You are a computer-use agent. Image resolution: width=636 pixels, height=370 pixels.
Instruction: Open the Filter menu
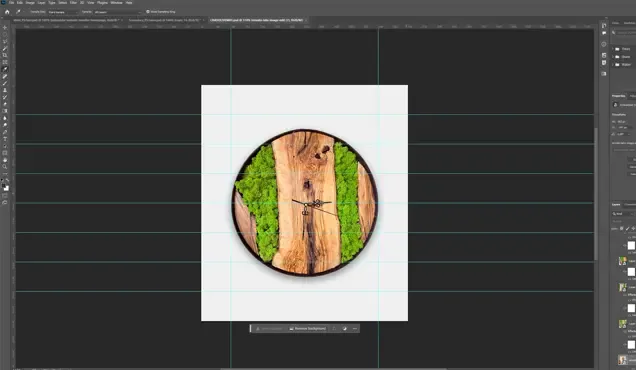click(x=73, y=2)
